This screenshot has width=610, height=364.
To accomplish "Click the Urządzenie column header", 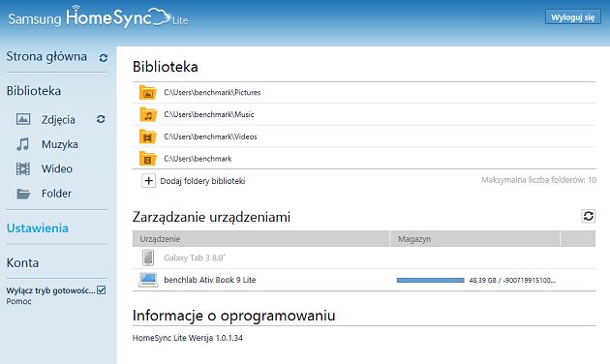I will click(x=260, y=239).
